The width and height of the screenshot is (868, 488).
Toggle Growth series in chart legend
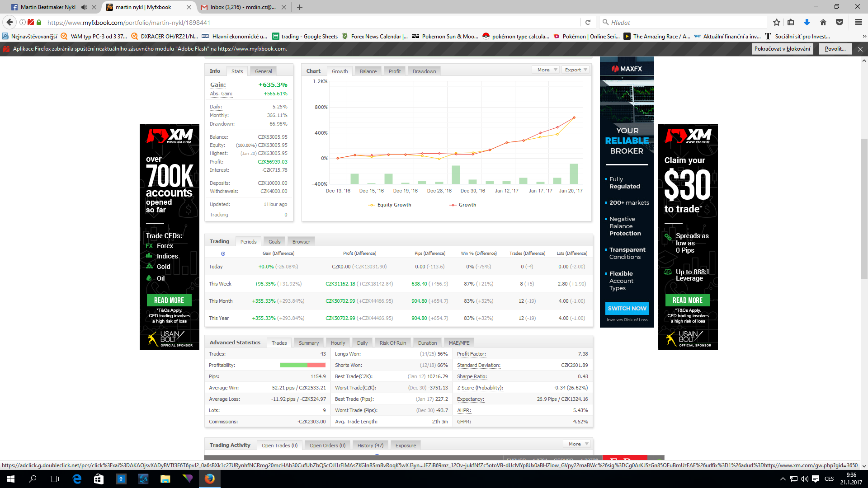462,205
